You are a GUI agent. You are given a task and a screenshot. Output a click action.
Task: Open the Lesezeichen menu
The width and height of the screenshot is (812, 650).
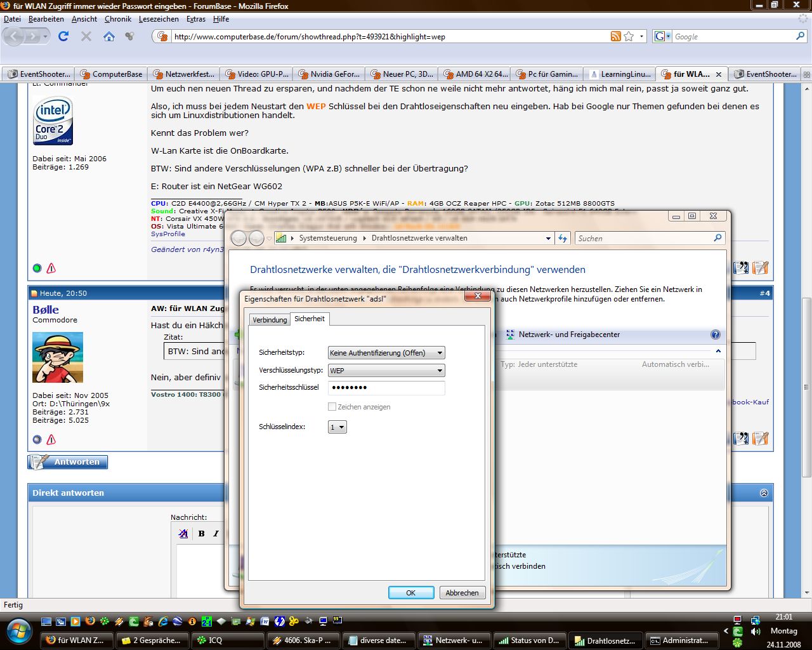[x=159, y=19]
